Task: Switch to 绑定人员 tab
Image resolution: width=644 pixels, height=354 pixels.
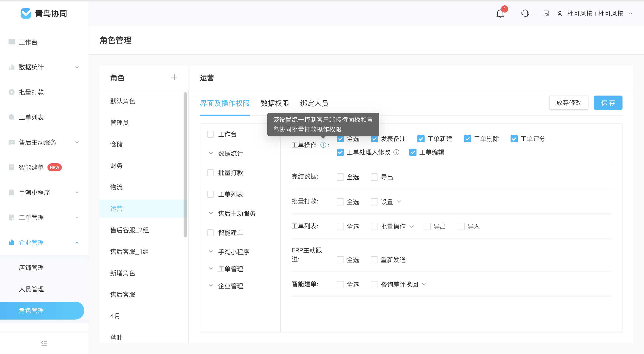Action: pyautogui.click(x=314, y=103)
